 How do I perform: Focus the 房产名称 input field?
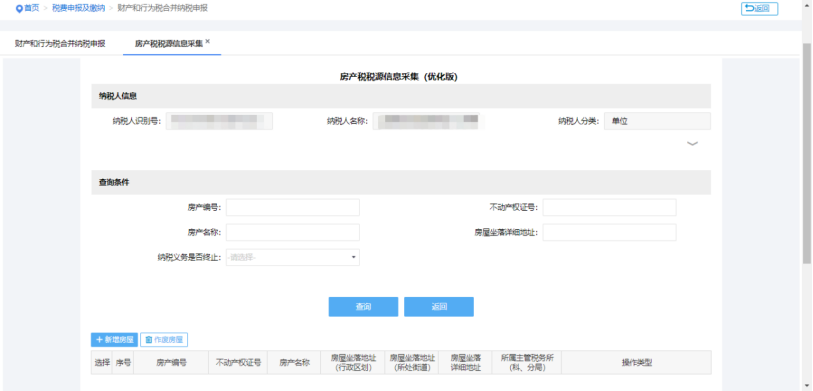(x=292, y=232)
